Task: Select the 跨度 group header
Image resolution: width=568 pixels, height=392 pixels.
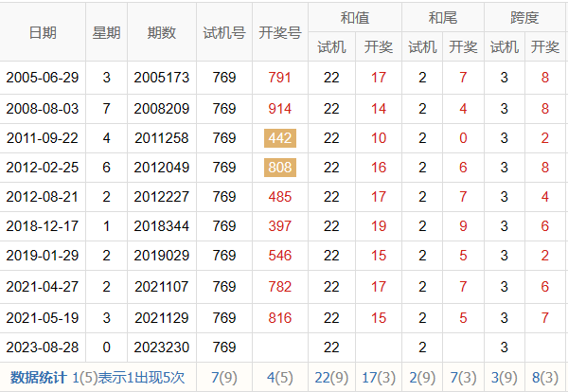Action: [x=524, y=17]
